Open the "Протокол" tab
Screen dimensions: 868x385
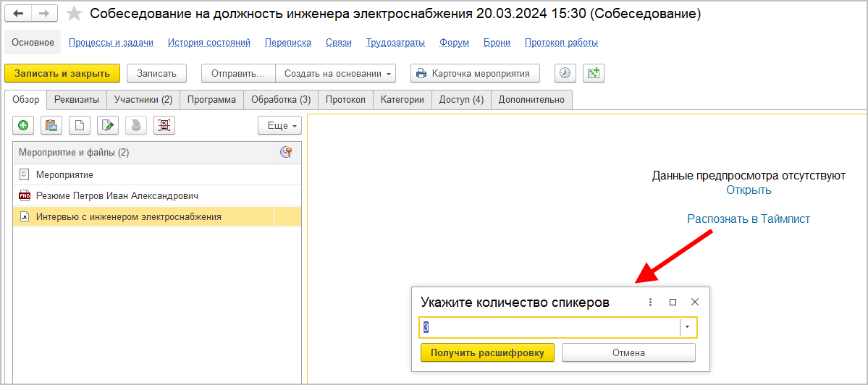[x=345, y=100]
